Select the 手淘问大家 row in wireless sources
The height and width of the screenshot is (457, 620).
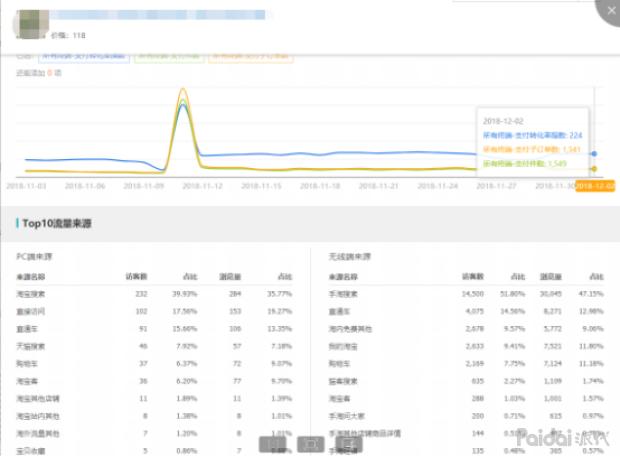(466, 416)
